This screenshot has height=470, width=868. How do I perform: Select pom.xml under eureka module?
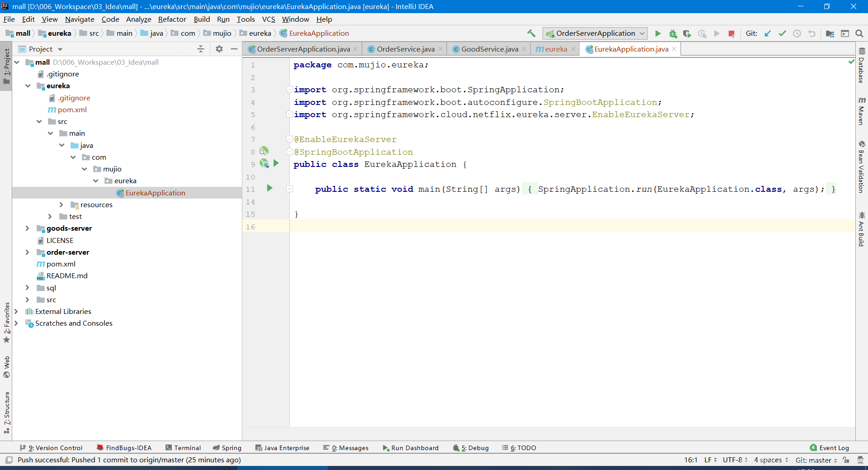[72, 109]
